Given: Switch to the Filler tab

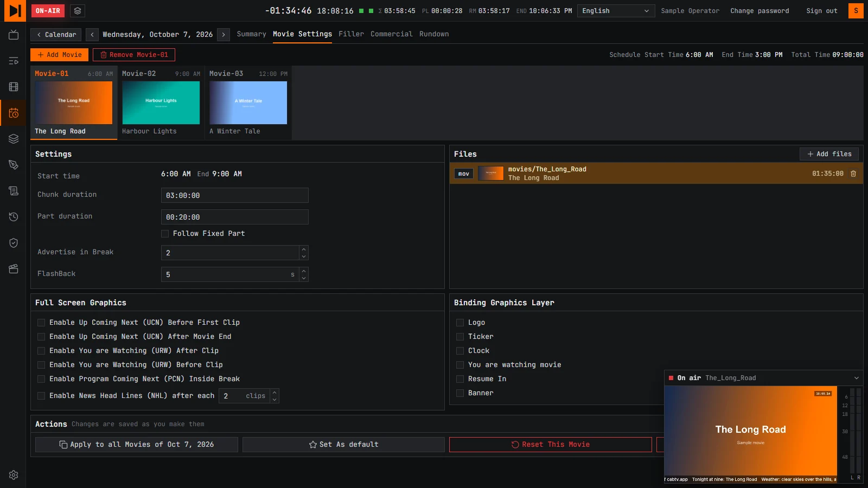Looking at the screenshot, I should 351,34.
